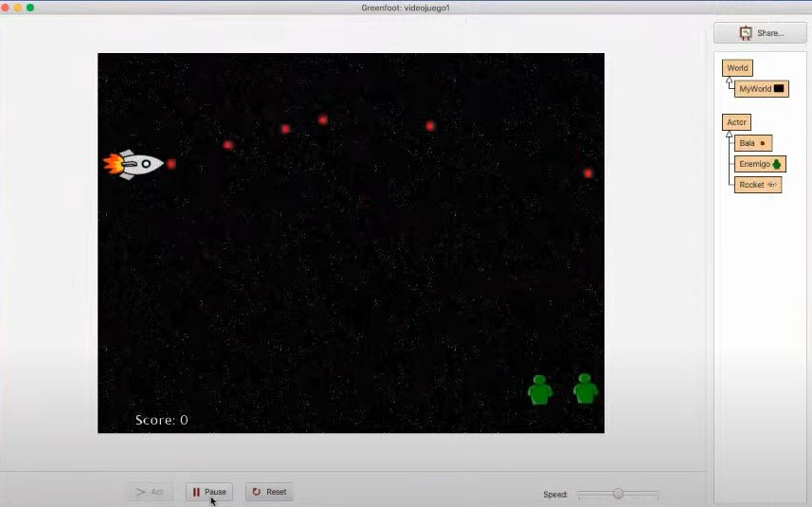Click the rocket ship in the world

pos(134,164)
